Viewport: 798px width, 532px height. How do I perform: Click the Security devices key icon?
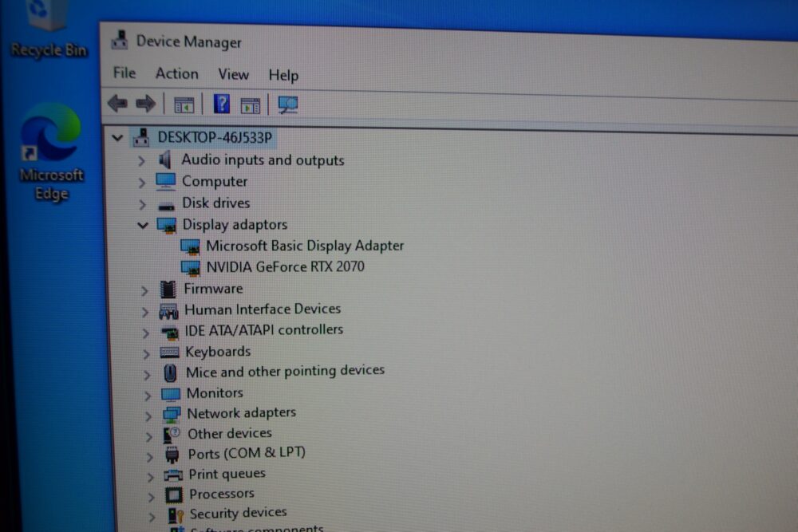coord(176,515)
